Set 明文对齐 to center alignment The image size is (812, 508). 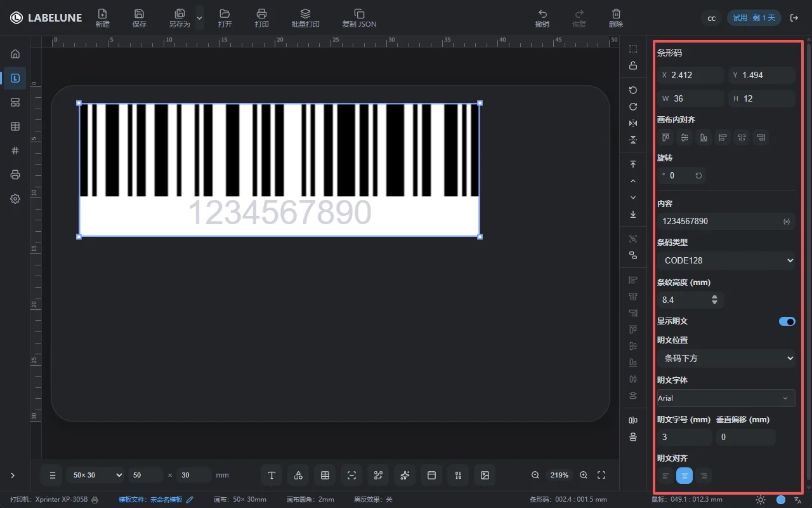[x=684, y=475]
